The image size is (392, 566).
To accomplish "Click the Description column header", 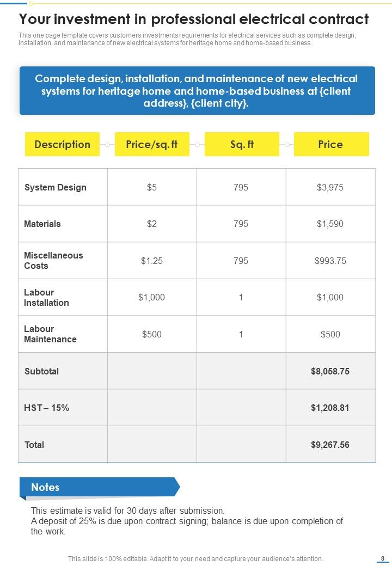I will coord(62,144).
